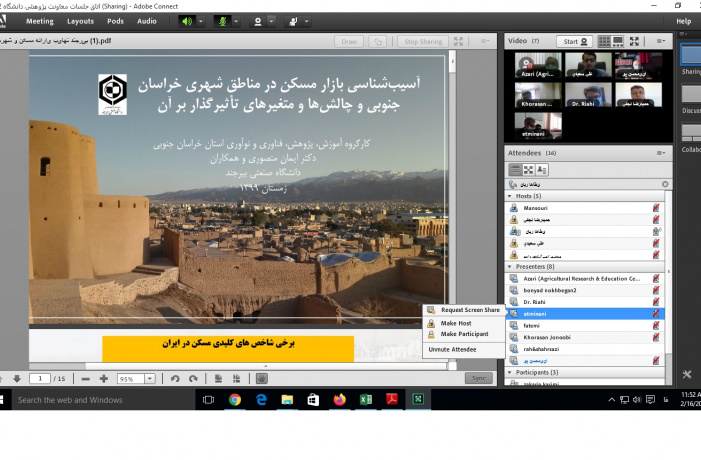Toggle the hand pan tool

click(262, 379)
